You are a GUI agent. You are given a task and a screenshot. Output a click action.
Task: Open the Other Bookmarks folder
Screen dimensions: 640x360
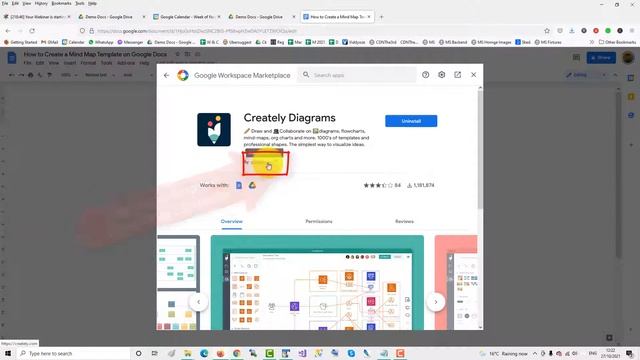617,42
